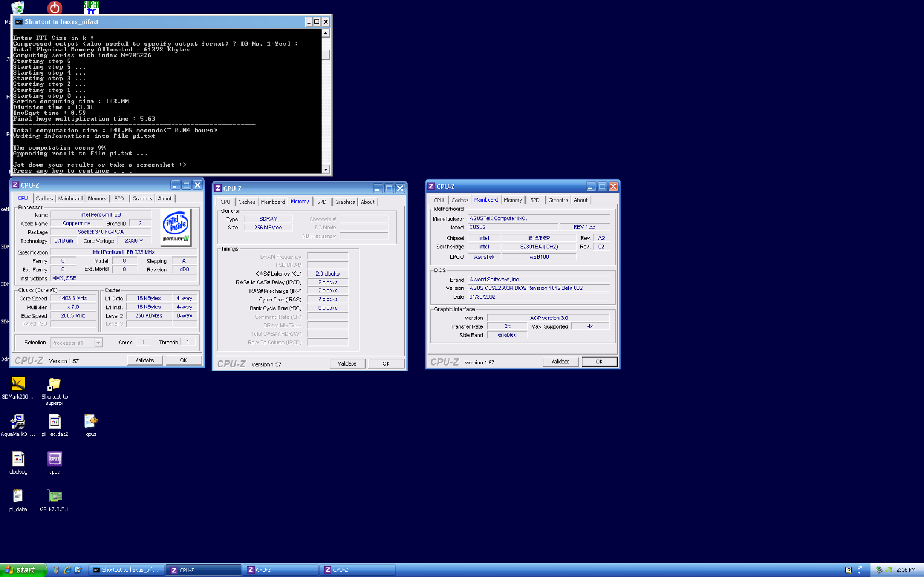Click the Manufacturer field ASUSTeK Computer INC.
This screenshot has height=577, width=924.
(538, 219)
